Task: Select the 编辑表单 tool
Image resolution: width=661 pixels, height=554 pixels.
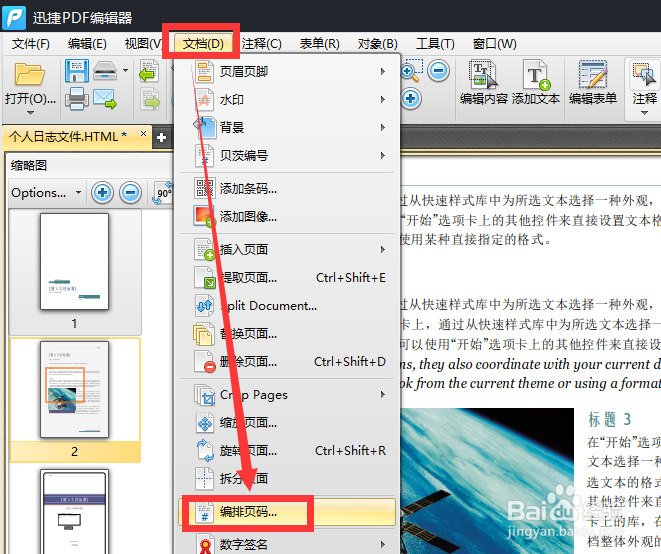Action: [x=593, y=83]
